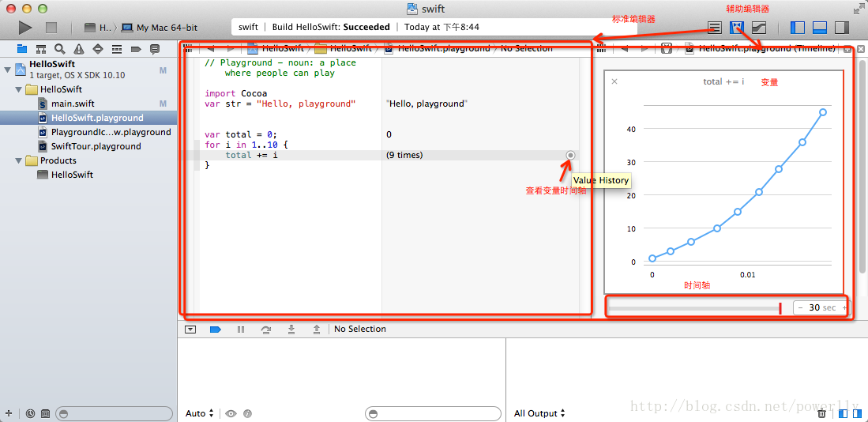Collapse the Products folder

(x=19, y=160)
